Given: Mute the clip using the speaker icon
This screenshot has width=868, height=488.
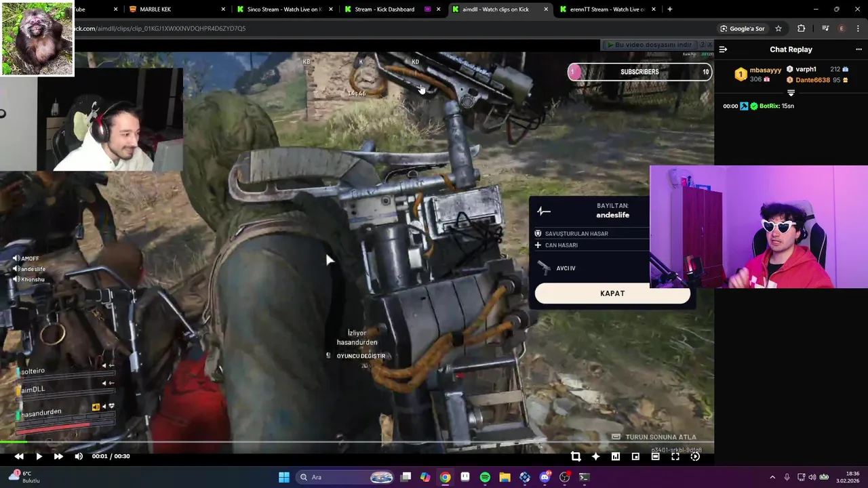Looking at the screenshot, I should click(x=79, y=457).
